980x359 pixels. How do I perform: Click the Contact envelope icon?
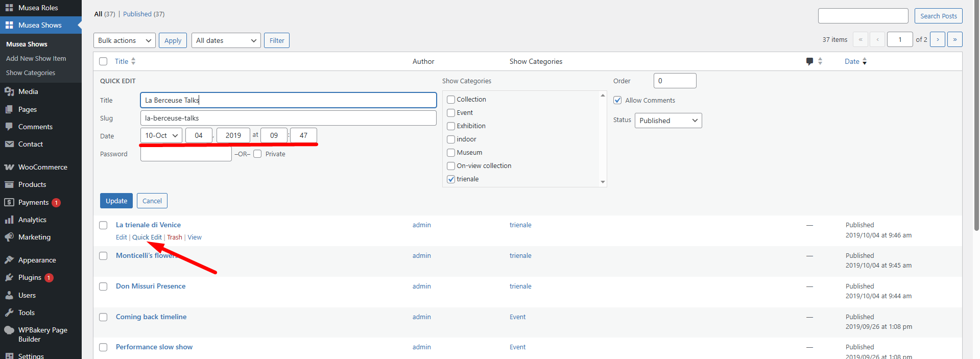tap(9, 144)
